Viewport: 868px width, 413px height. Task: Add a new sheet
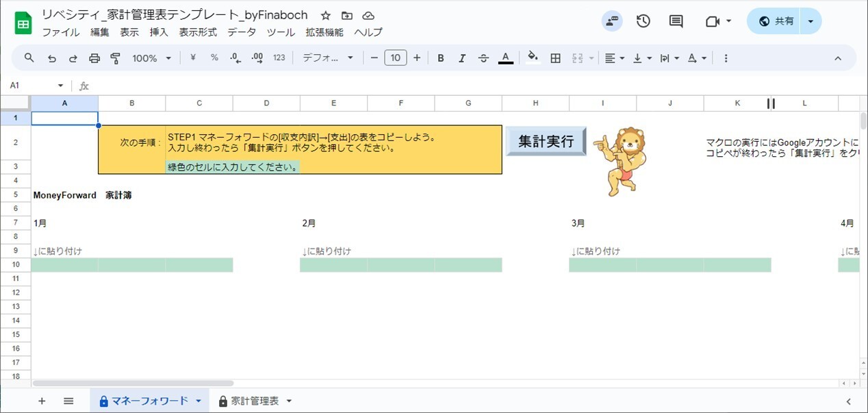click(42, 401)
